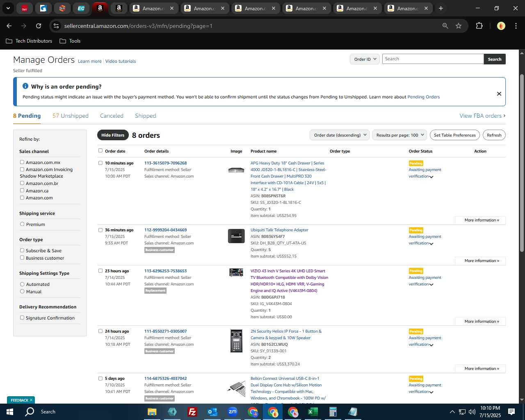Image resolution: width=525 pixels, height=420 pixels.
Task: Select the 8 Pending tab
Action: pos(27,116)
